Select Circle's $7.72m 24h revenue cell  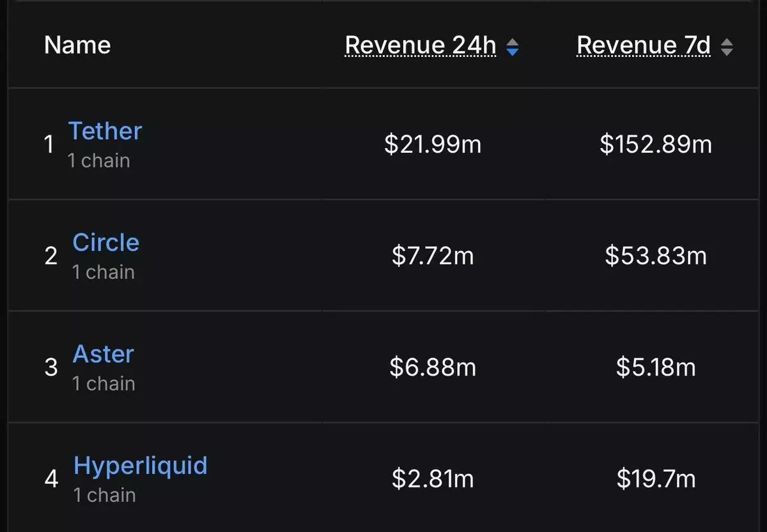pyautogui.click(x=433, y=256)
